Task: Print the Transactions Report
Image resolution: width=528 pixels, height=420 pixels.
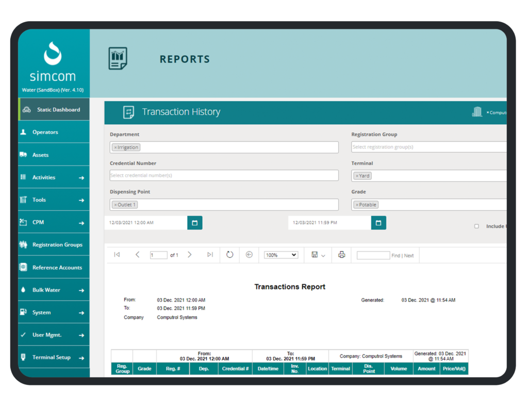Action: click(341, 255)
